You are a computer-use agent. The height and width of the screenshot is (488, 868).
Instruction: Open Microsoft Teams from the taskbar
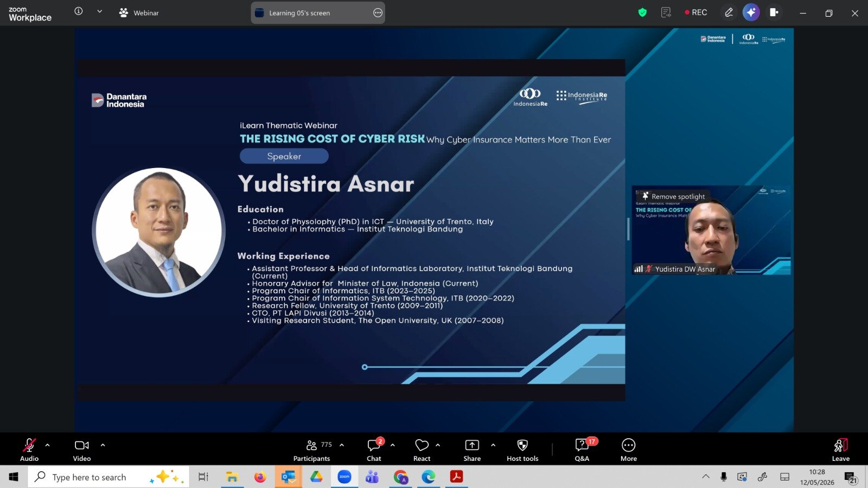(372, 477)
